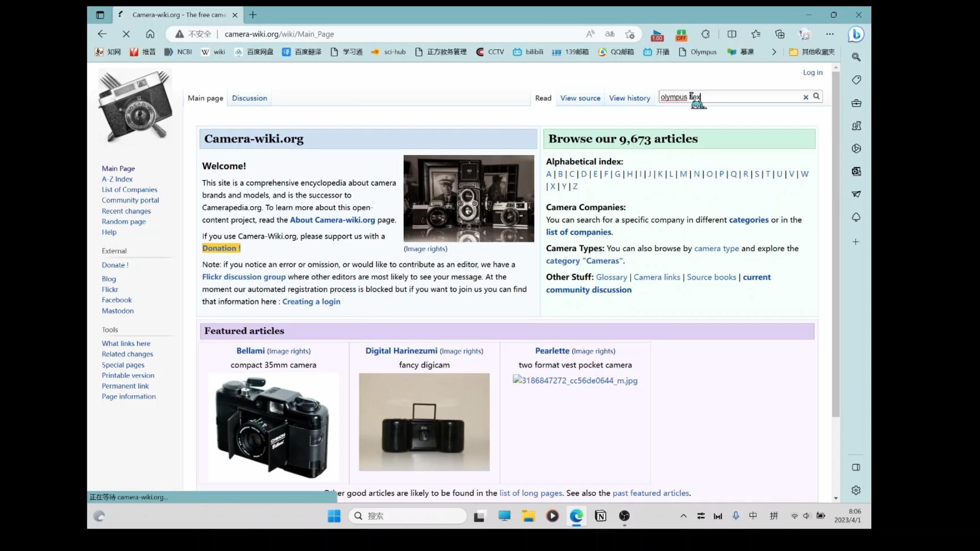Click the browser address bar URL
980x551 pixels.
coord(279,34)
